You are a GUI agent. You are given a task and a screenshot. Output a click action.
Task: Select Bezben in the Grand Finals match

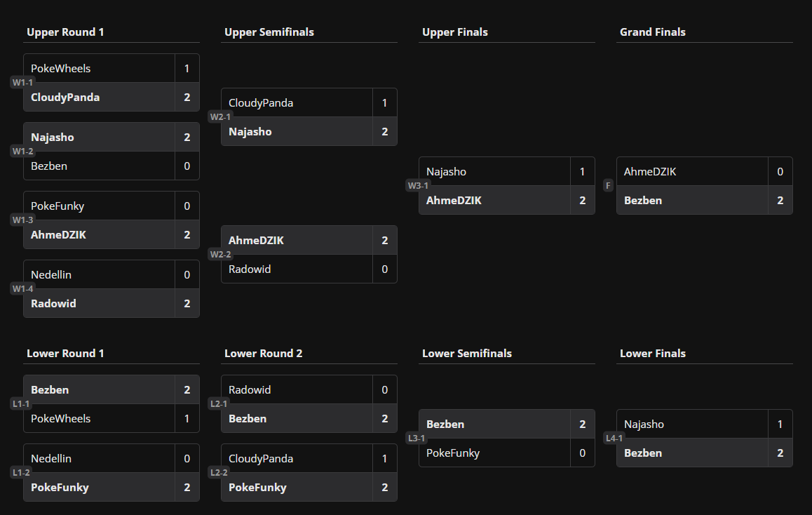click(x=643, y=201)
